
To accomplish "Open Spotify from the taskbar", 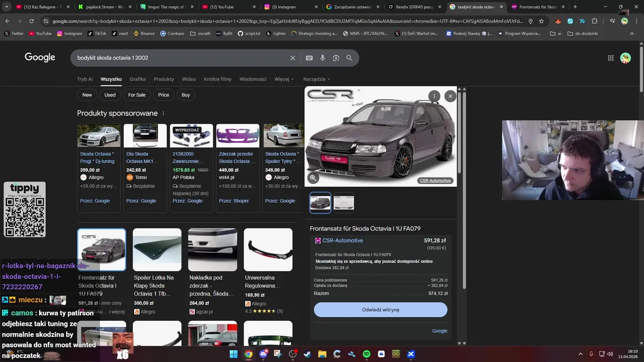I will coord(367,354).
